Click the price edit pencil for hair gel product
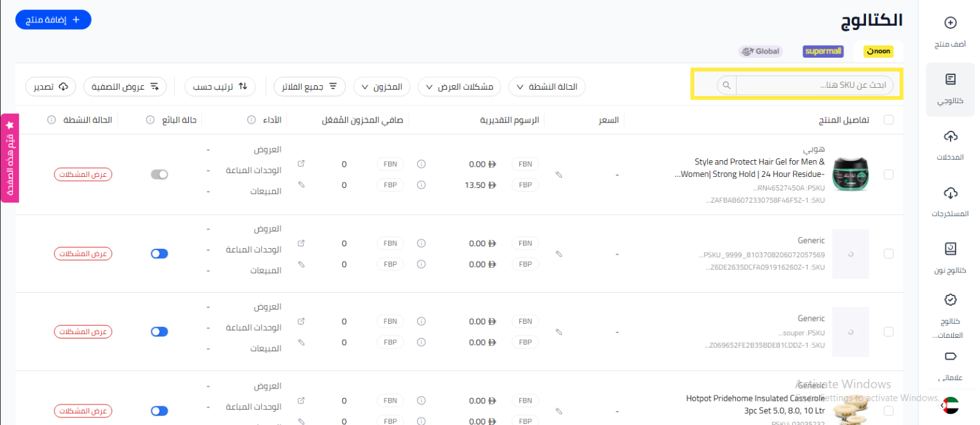Screen dimensions: 980x425 click(x=559, y=174)
